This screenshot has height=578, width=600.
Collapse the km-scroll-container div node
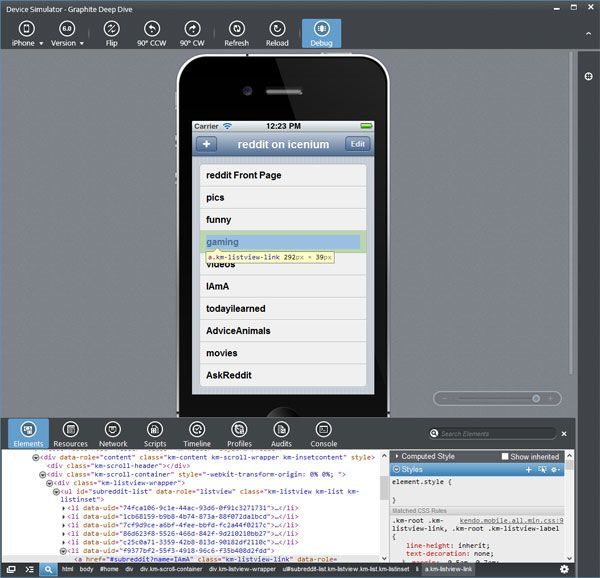click(42, 475)
